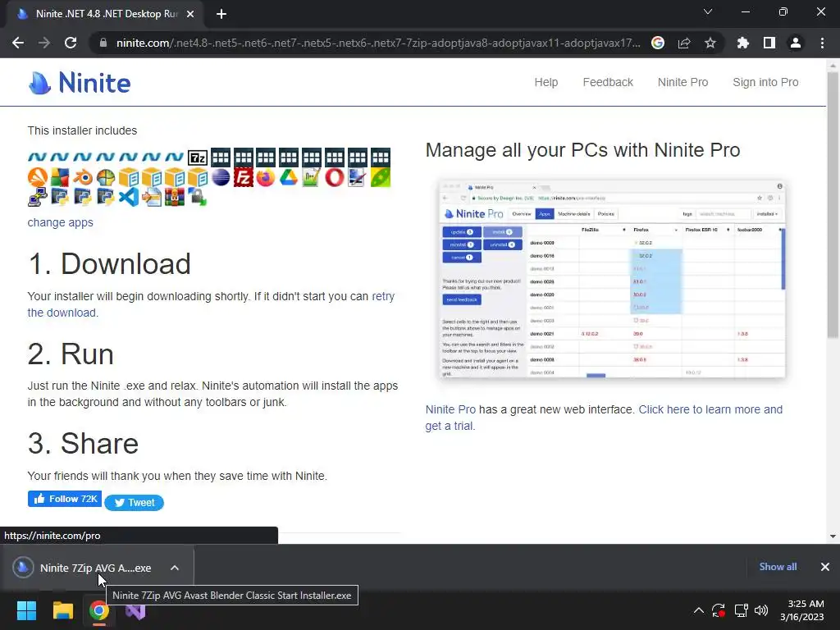Open the Ninite Pro interface screenshot
840x630 pixels.
[612, 279]
